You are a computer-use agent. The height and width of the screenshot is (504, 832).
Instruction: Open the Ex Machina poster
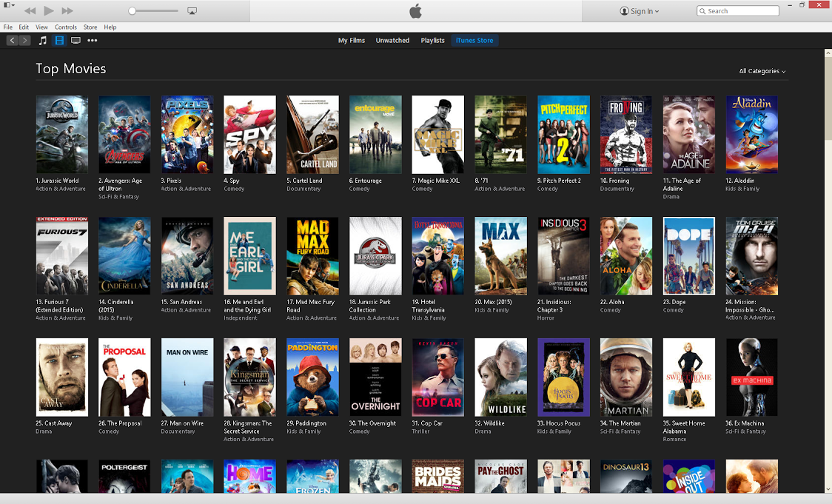tap(752, 377)
